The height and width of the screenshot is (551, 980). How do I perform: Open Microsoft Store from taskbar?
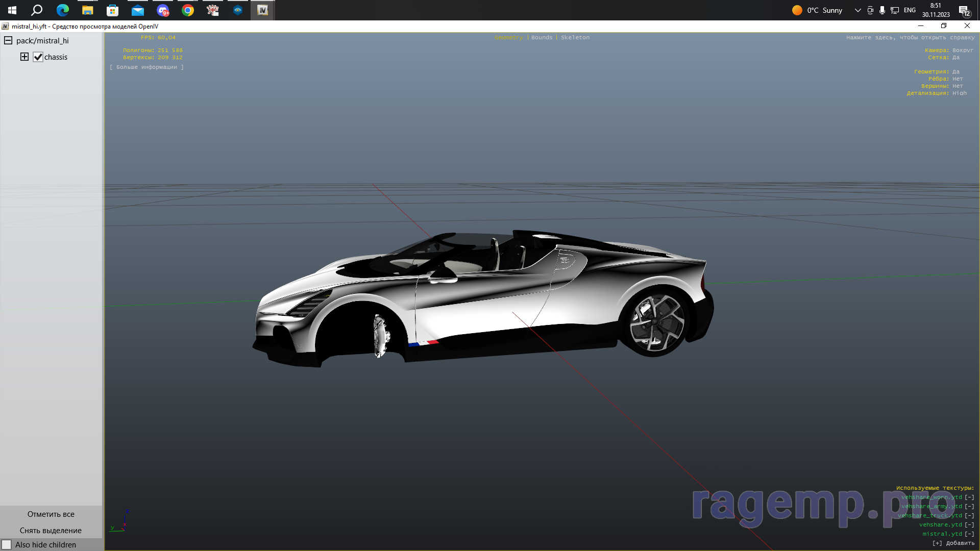tap(112, 10)
